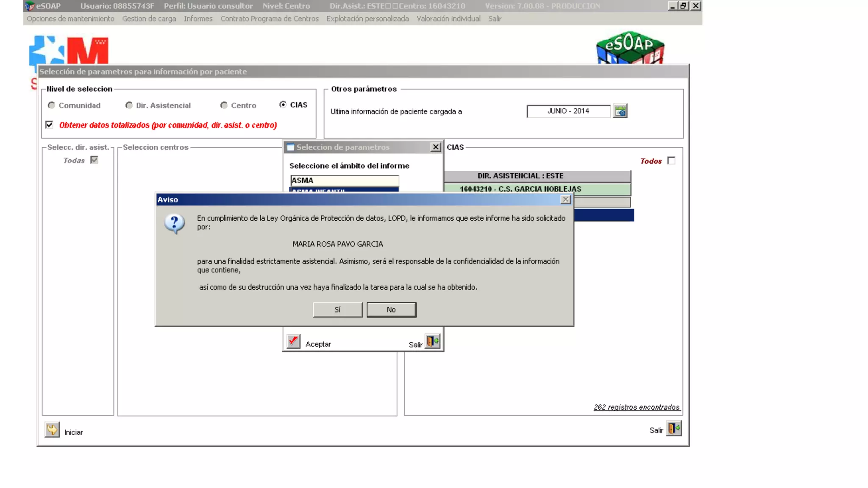Select the Comunidad radio button
The width and height of the screenshot is (868, 488).
tap(52, 105)
